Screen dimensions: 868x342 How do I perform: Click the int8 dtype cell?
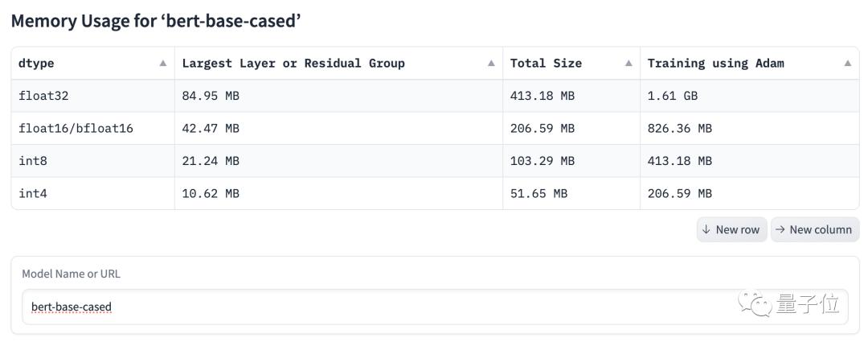click(33, 161)
